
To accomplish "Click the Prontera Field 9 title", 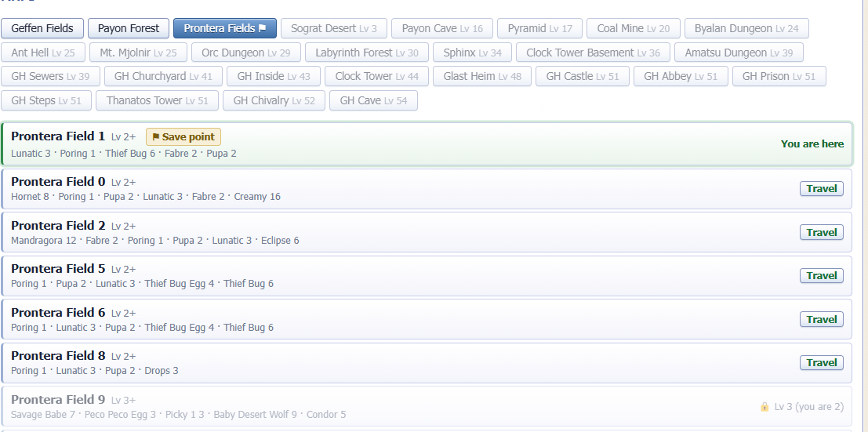I will [x=58, y=399].
